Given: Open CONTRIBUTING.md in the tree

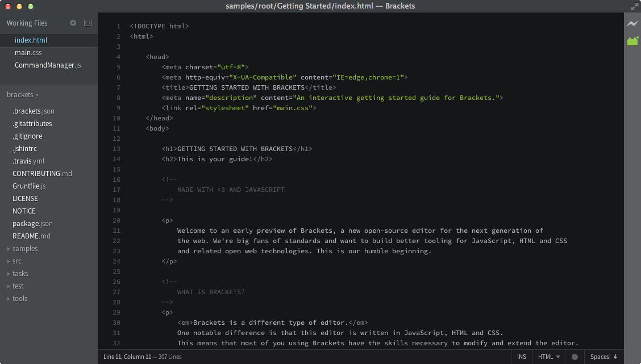Looking at the screenshot, I should tap(42, 174).
